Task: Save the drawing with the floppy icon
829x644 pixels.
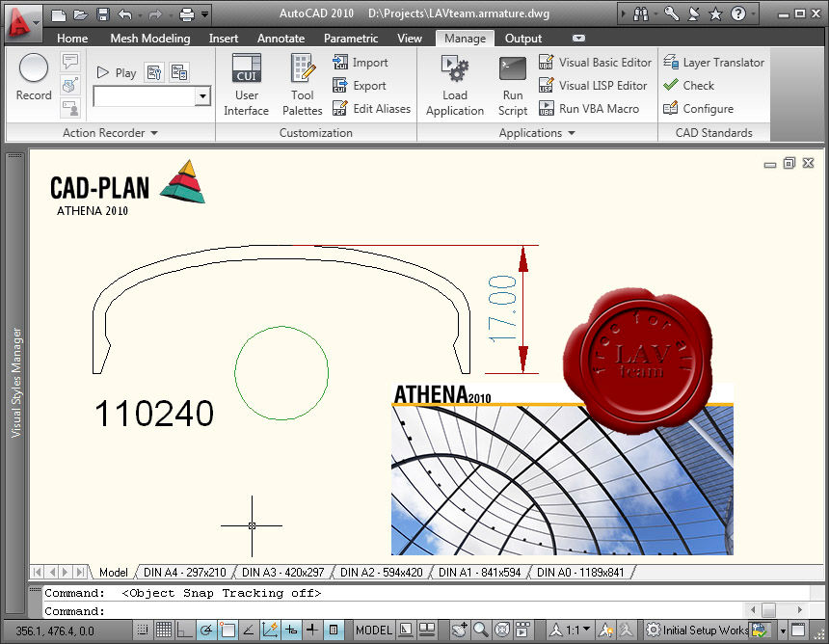Action: pyautogui.click(x=103, y=14)
